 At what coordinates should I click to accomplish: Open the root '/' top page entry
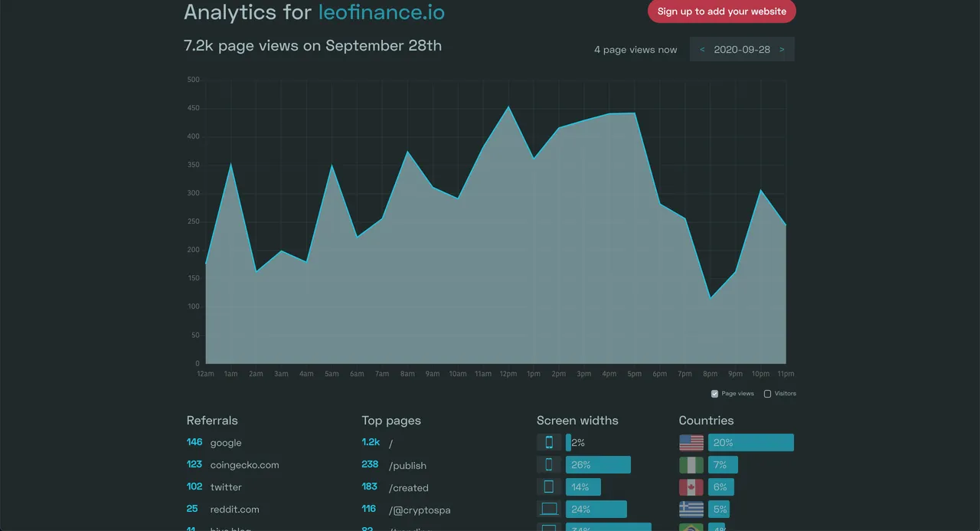(x=390, y=444)
